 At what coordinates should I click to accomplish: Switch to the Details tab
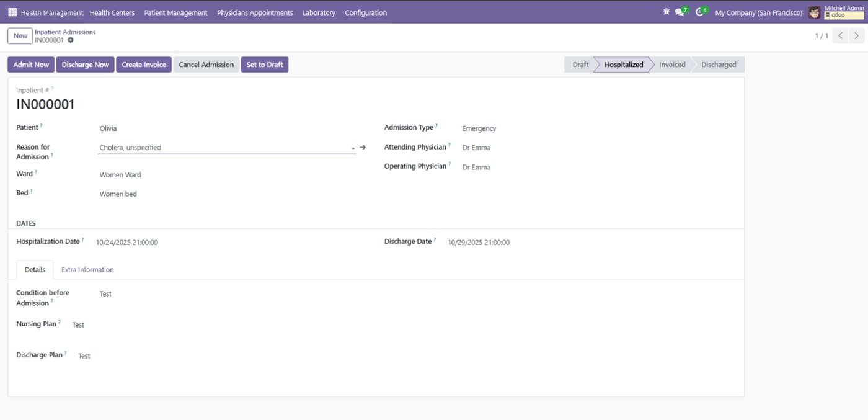coord(35,270)
